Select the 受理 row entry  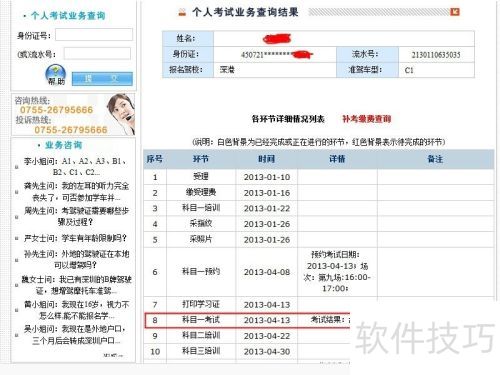(201, 177)
